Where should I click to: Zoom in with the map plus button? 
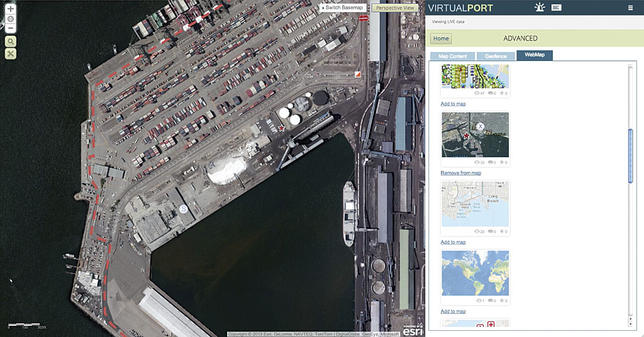[10, 9]
